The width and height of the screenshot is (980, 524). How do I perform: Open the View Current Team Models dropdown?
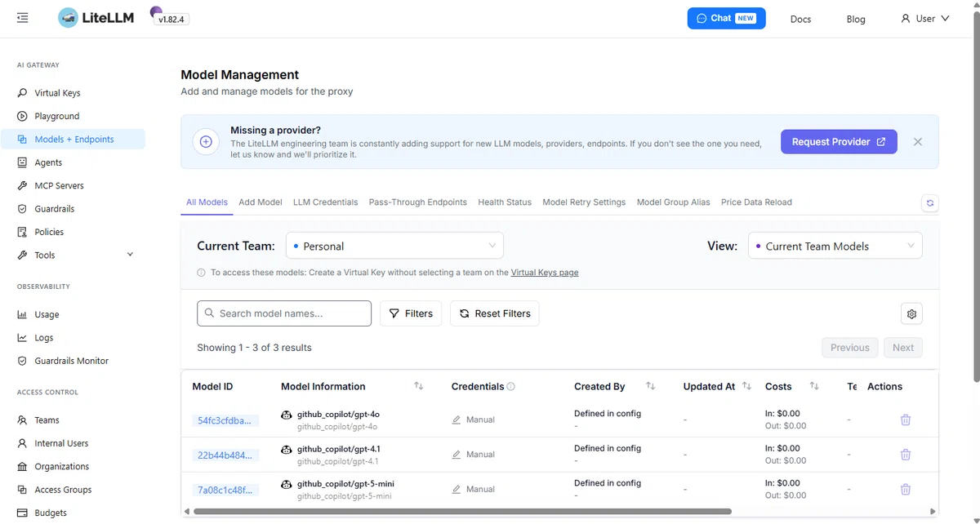click(x=835, y=246)
